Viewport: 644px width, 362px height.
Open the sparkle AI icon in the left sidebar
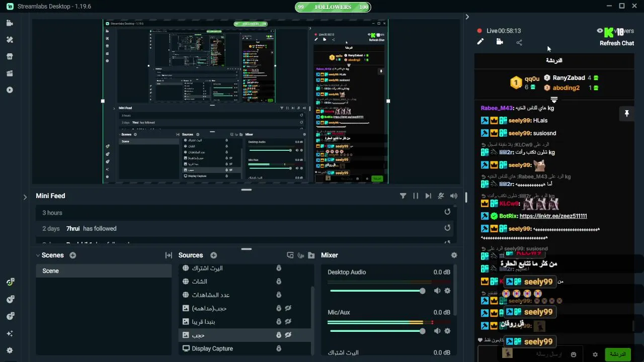(10, 333)
